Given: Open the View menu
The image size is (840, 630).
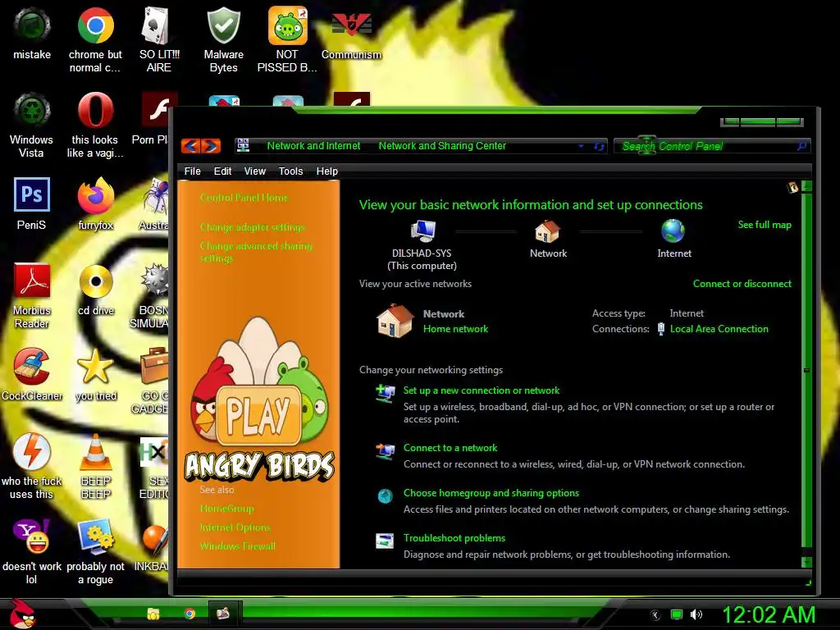Looking at the screenshot, I should click(255, 171).
